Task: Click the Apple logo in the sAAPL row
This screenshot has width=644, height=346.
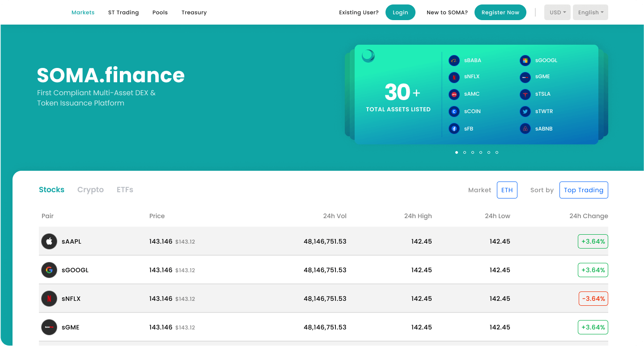Action: [49, 241]
